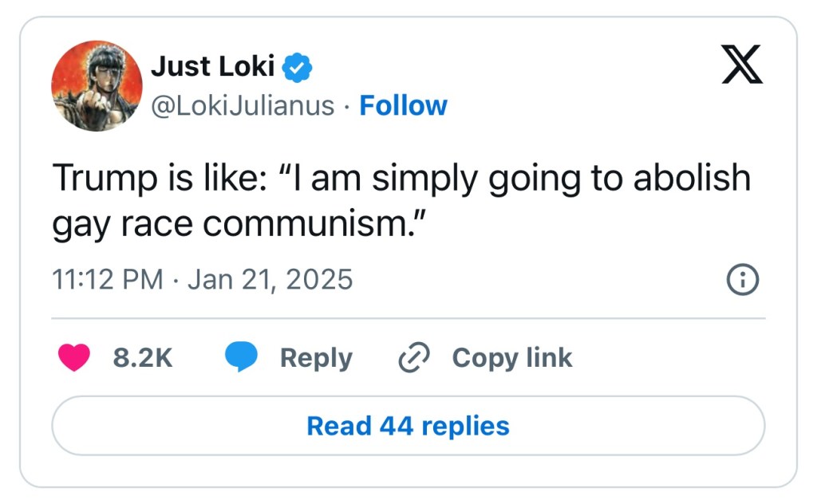817x504 pixels.
Task: Click the blue reply speech bubble icon
Action: tap(240, 358)
